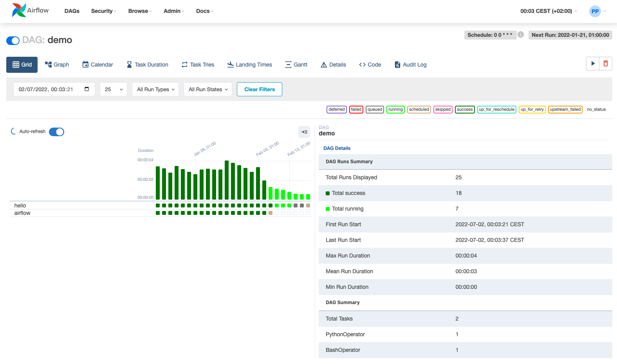
Task: Open the PP user avatar menu
Action: pyautogui.click(x=595, y=11)
